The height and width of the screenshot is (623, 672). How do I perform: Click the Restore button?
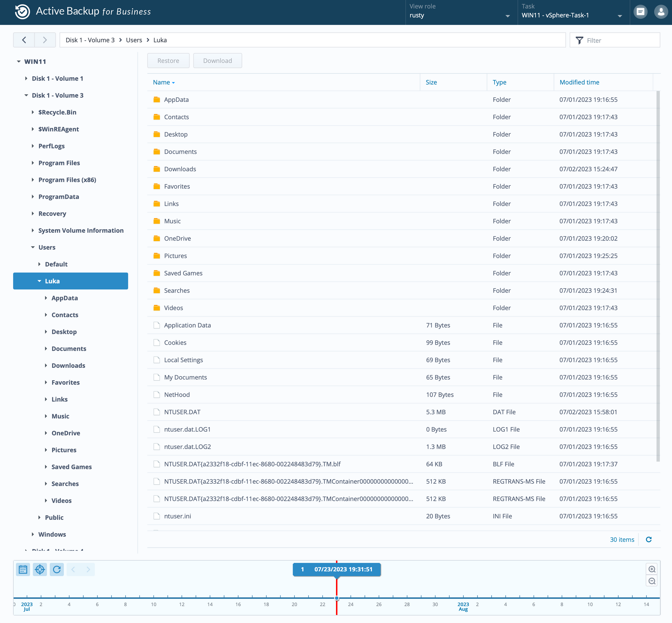pos(168,61)
